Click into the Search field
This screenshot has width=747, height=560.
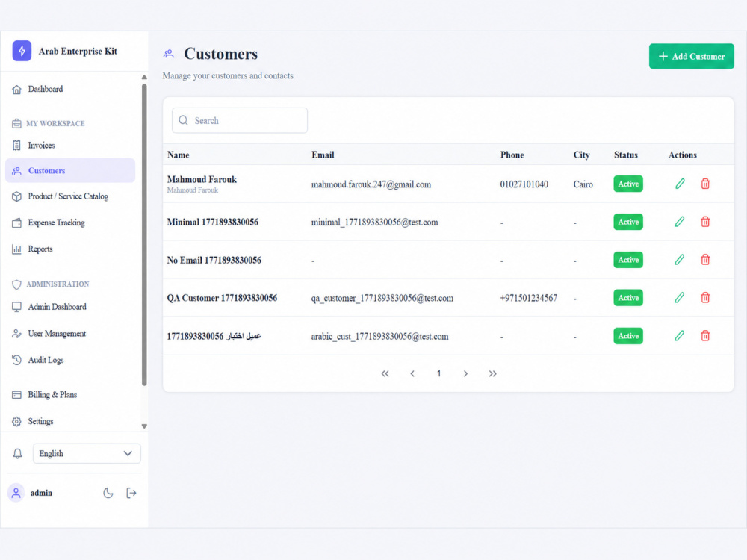240,120
